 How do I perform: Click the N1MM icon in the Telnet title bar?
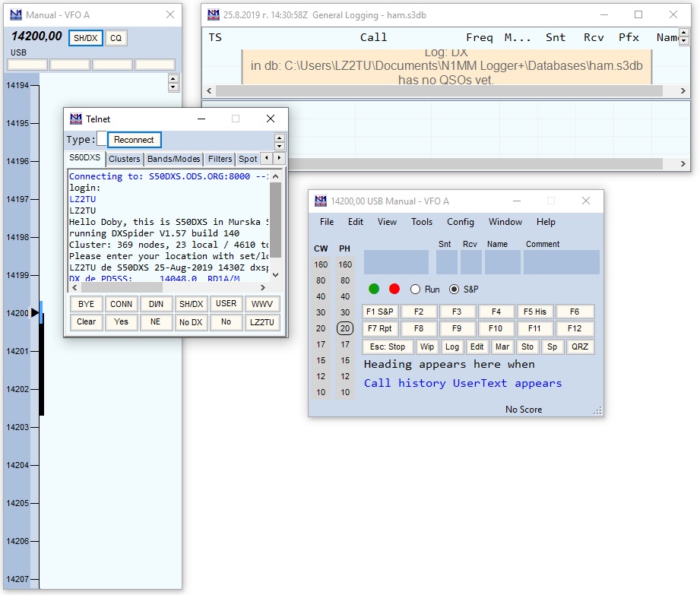(75, 119)
